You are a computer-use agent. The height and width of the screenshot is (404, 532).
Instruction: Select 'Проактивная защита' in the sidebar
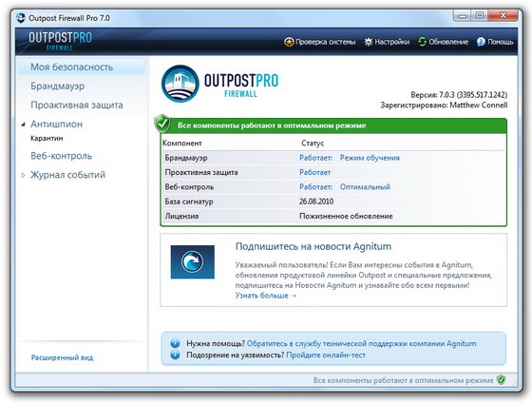pyautogui.click(x=77, y=105)
